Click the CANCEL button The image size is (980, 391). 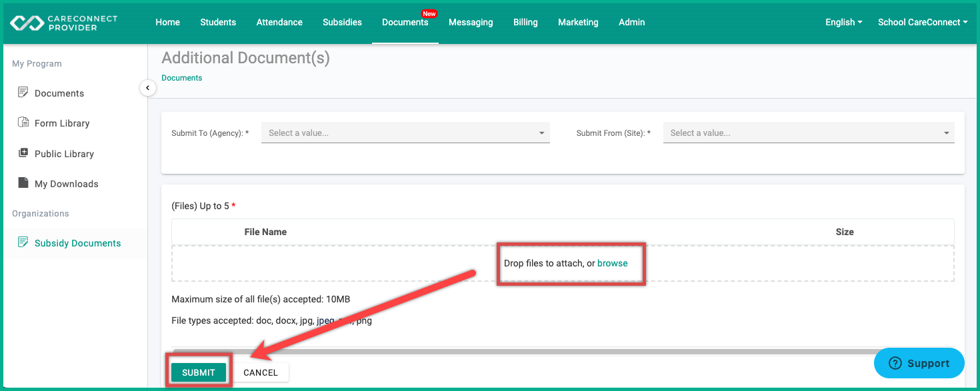pos(261,372)
